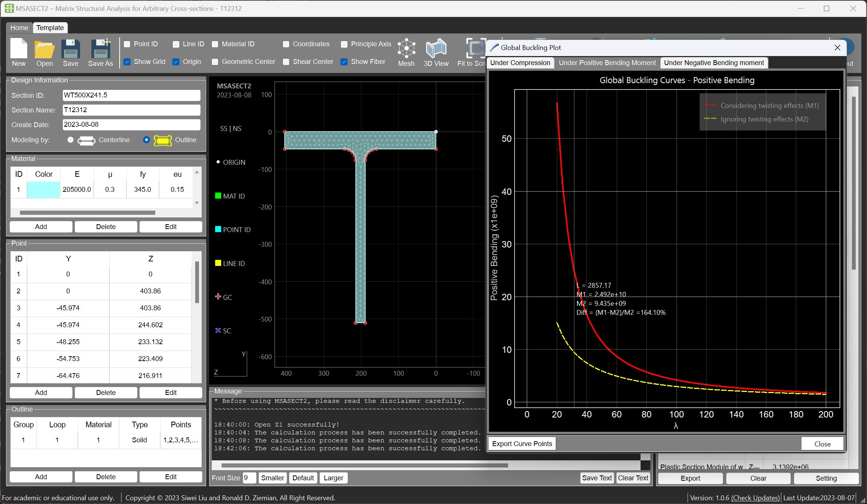Close the Global Buckling Plot dialog via X
Image resolution: width=867 pixels, height=504 pixels.
coord(837,47)
